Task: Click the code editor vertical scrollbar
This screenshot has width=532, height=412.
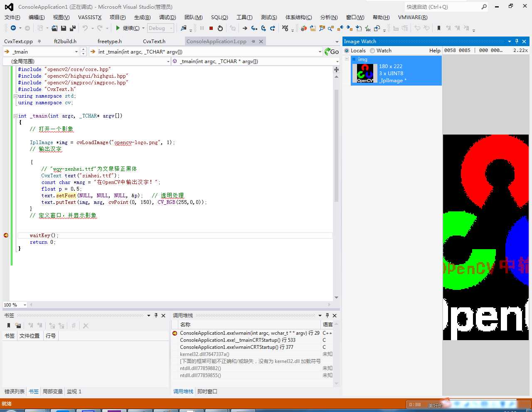Action: pos(336,145)
